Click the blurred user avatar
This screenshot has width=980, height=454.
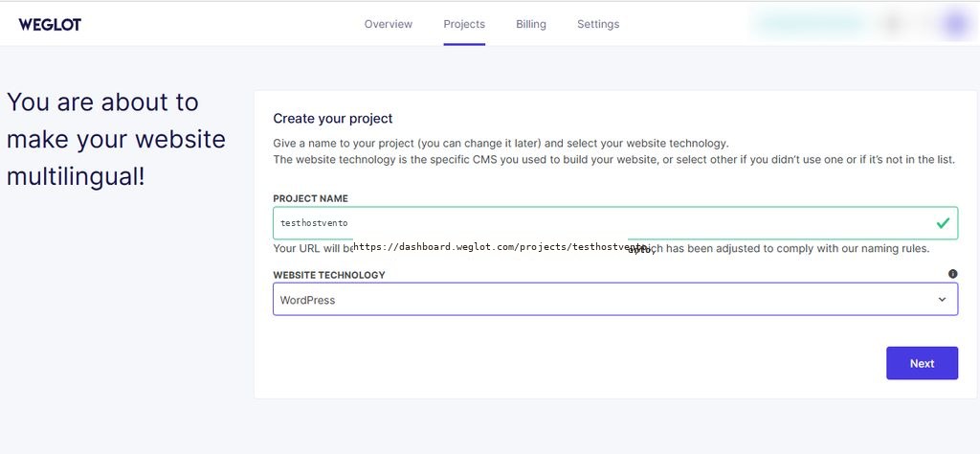tap(954, 24)
